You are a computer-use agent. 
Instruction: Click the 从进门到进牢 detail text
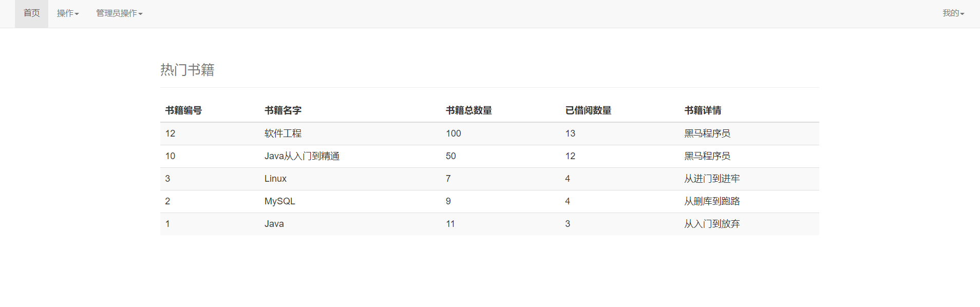[712, 179]
